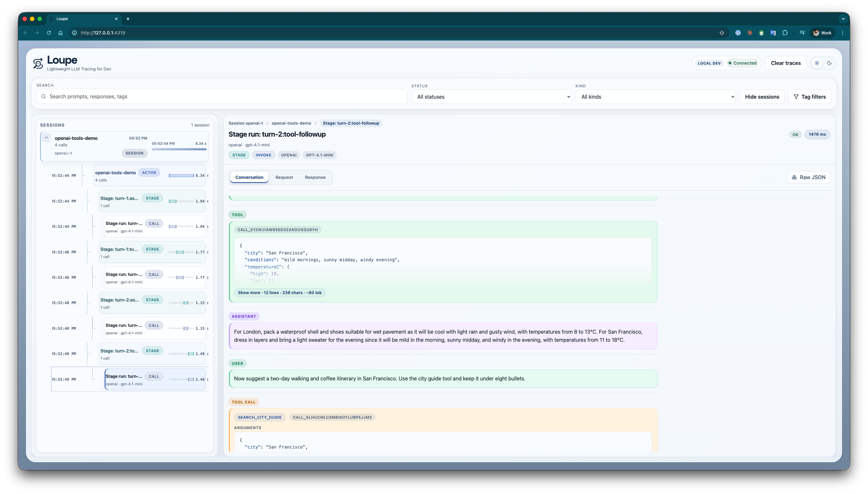Open the All kinds dropdown
Image resolution: width=868 pixels, height=494 pixels.
tap(655, 97)
